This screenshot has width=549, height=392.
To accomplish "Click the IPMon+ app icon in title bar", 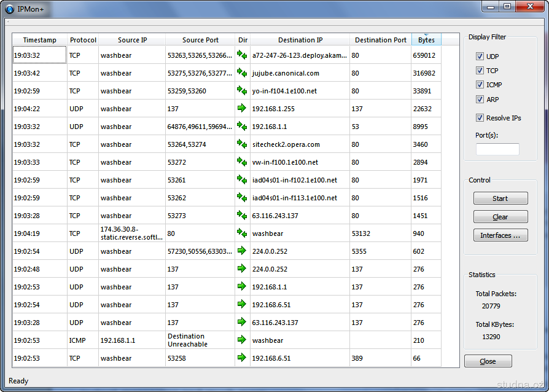I will 10,9.
